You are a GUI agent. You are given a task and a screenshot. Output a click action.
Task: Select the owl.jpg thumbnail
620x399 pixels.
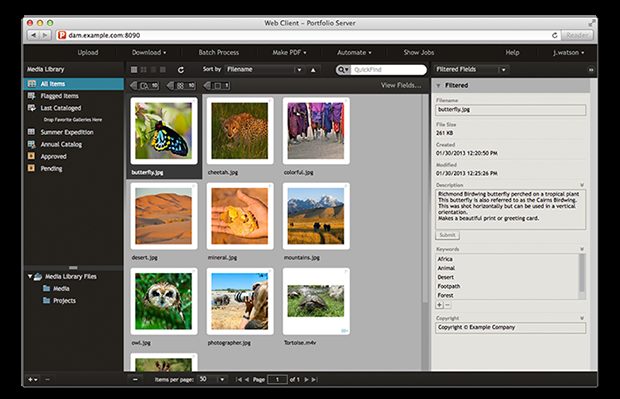164,302
